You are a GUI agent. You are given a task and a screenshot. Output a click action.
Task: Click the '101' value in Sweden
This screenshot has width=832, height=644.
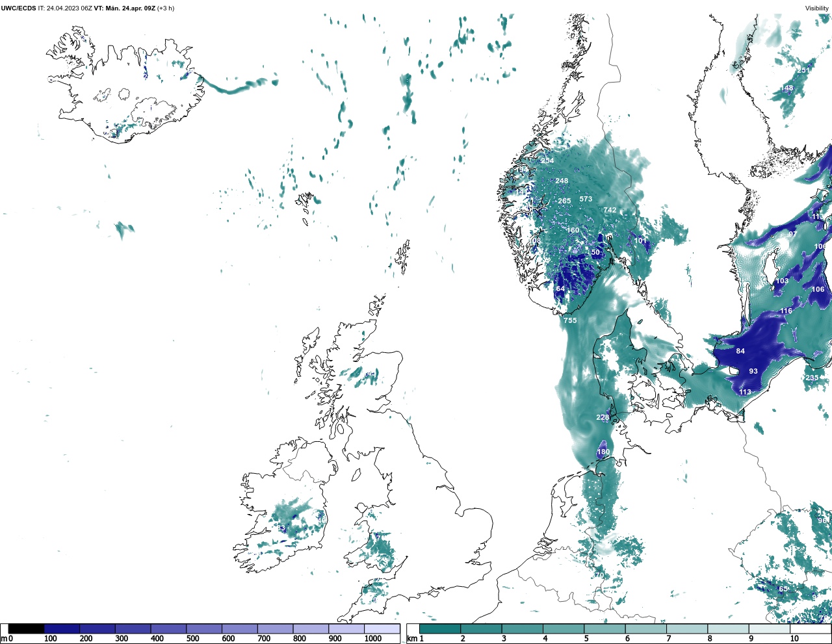[641, 240]
